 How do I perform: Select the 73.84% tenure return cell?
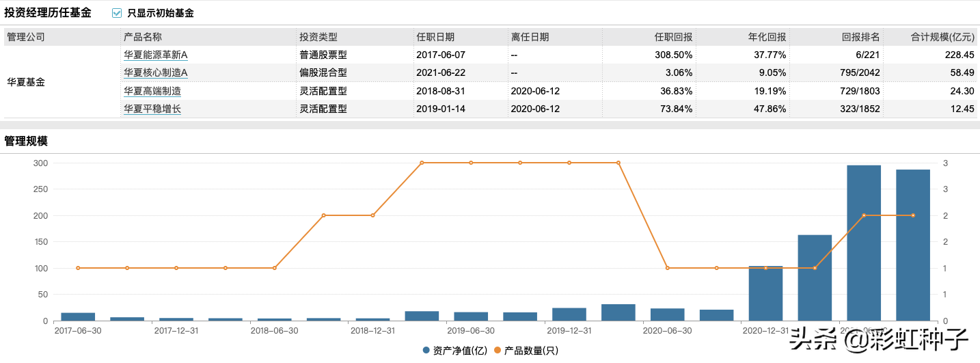677,109
